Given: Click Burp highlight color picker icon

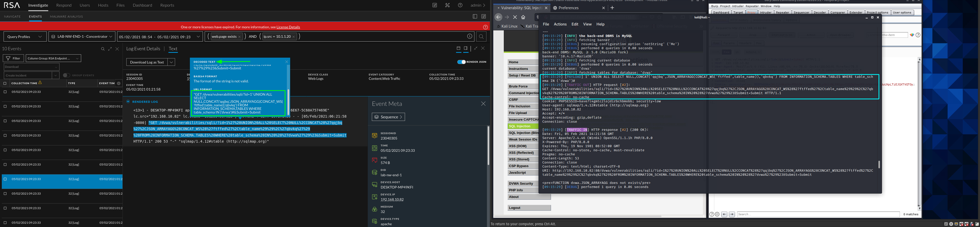Looking at the screenshot, I should (x=912, y=35).
